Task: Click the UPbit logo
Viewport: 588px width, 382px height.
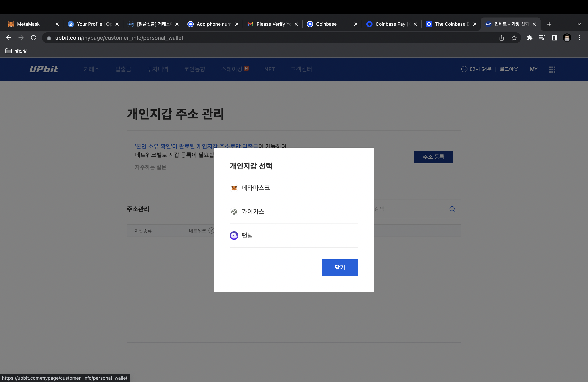Action: click(44, 69)
